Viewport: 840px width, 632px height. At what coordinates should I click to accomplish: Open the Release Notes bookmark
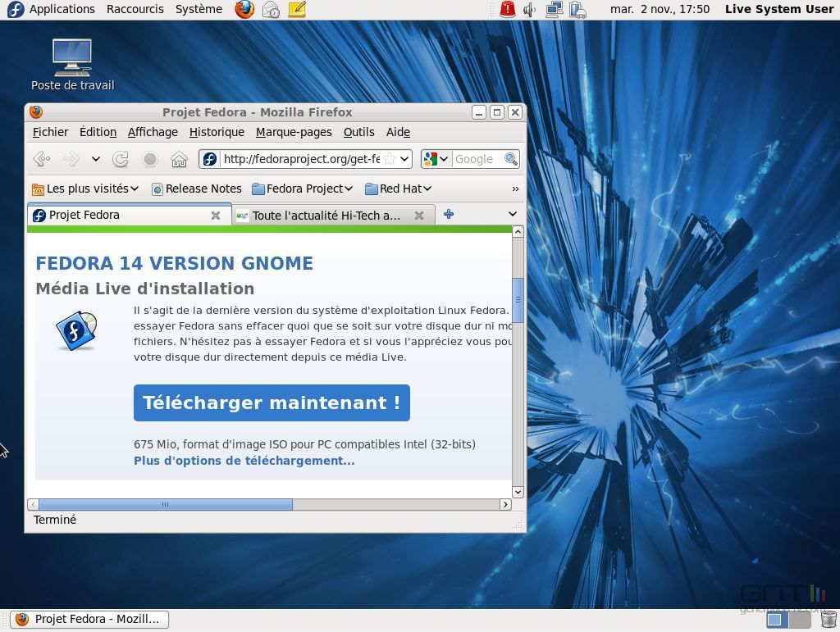197,189
